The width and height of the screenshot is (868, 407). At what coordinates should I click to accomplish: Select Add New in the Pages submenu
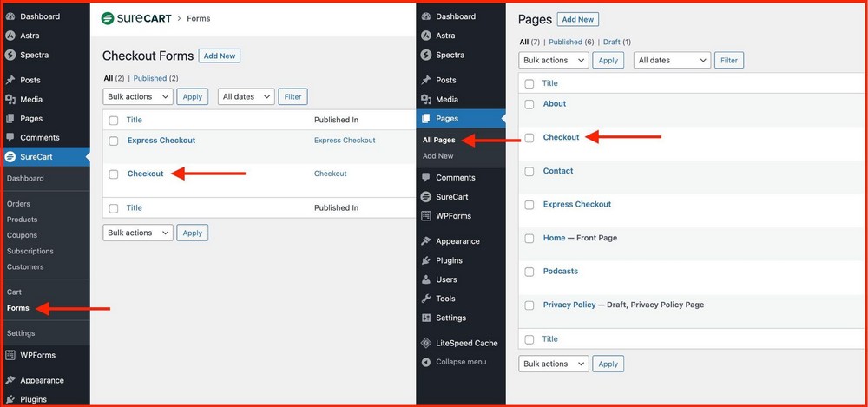437,156
